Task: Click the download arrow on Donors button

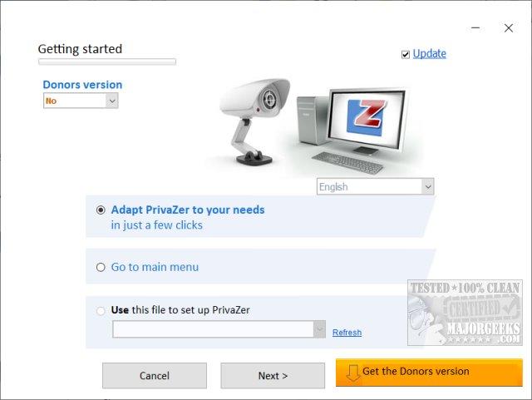Action: point(352,373)
